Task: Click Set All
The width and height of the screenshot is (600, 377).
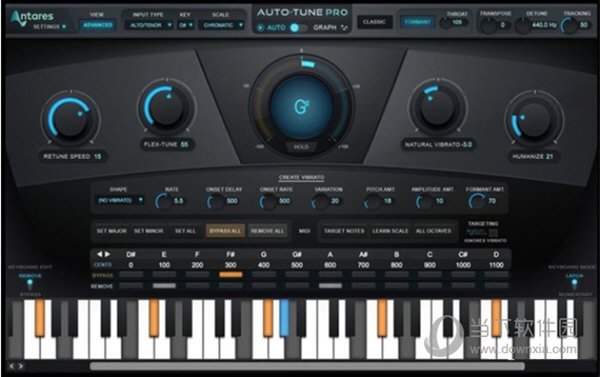Action: [x=185, y=231]
